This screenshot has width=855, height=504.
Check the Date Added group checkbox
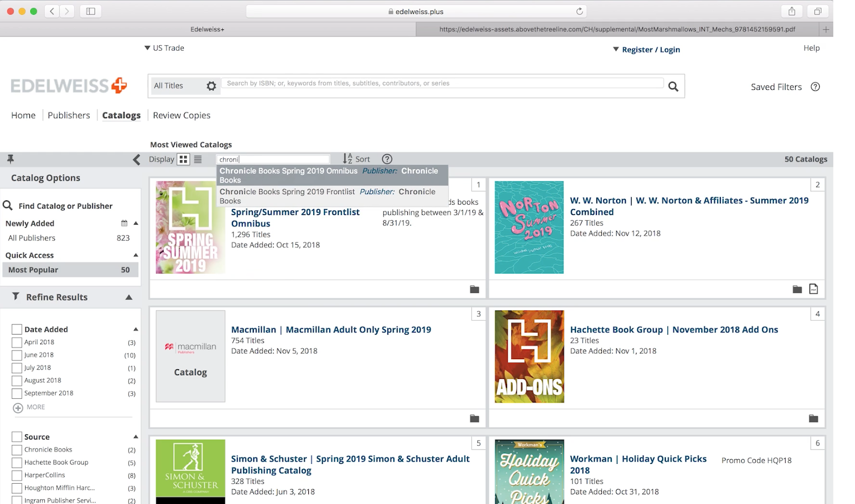tap(17, 329)
